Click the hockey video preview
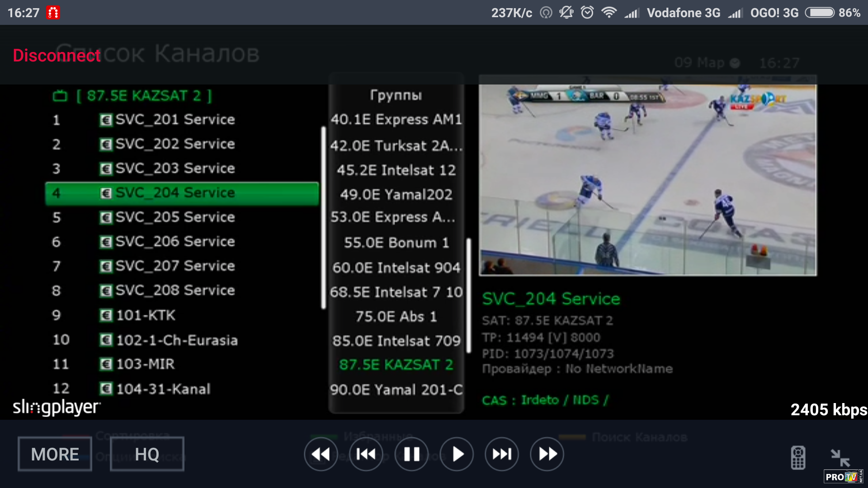Screen dimensions: 868x488 [647, 180]
